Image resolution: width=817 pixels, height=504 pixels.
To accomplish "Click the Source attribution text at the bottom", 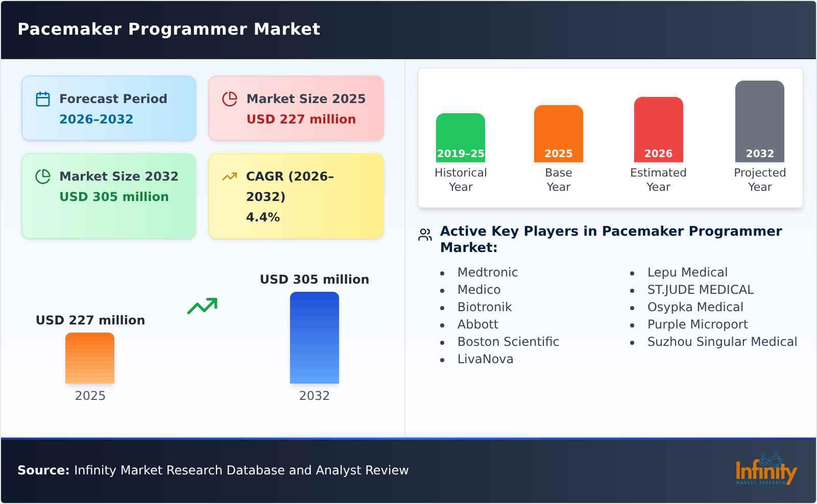I will (212, 470).
